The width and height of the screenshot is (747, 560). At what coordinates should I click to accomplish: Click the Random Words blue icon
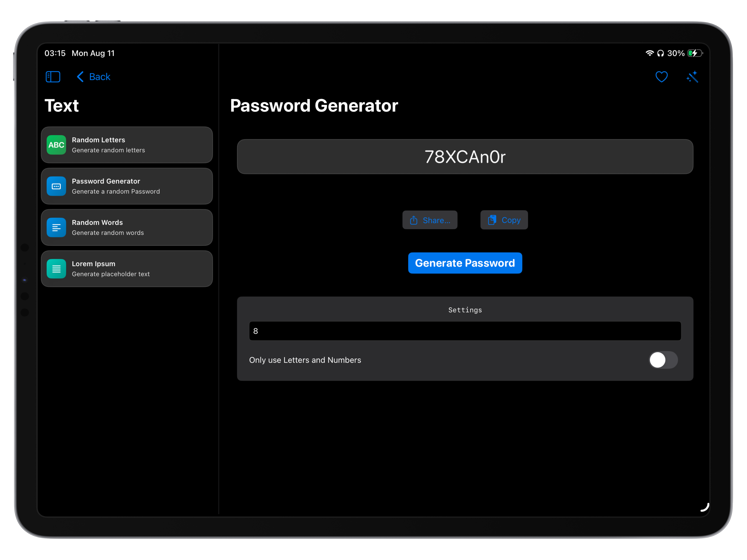click(56, 227)
